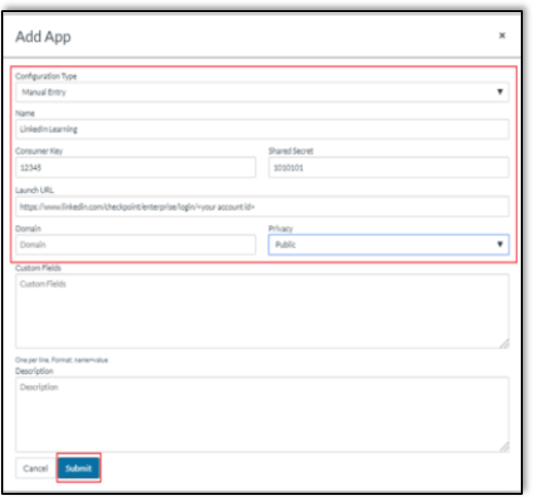The image size is (534, 497).
Task: Cancel adding the app
Action: [x=35, y=468]
